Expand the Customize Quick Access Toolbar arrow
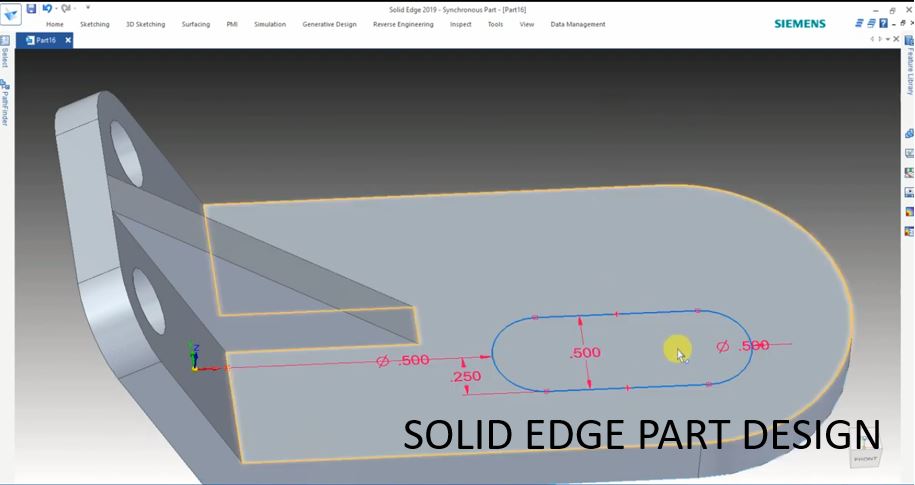The width and height of the screenshot is (915, 485). (88, 8)
